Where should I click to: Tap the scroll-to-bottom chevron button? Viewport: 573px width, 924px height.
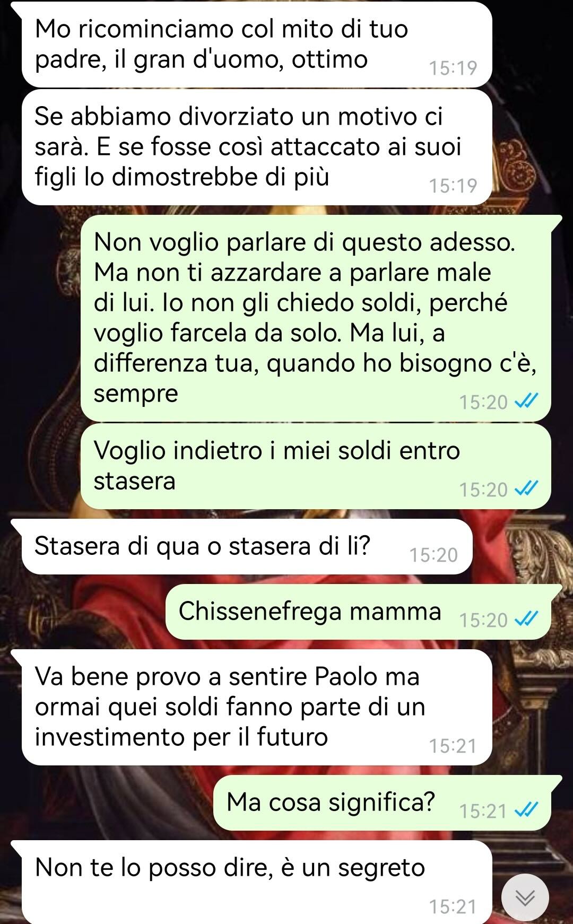coord(525,897)
